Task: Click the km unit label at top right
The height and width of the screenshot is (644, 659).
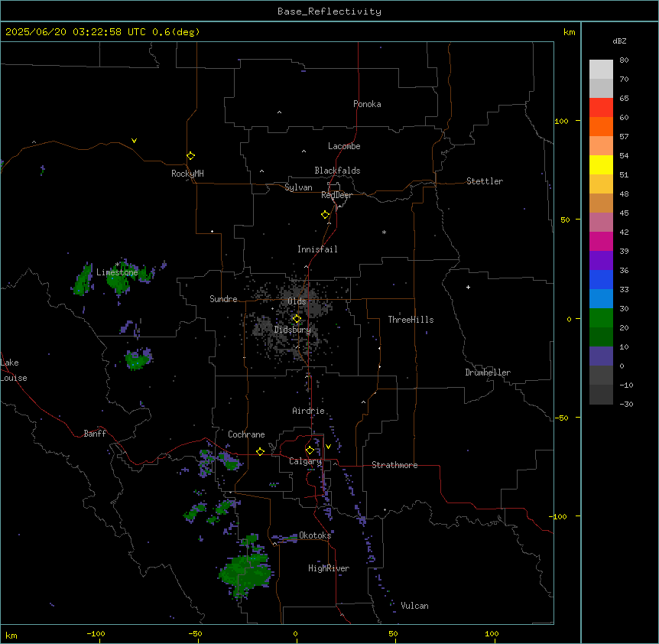Action: point(569,32)
